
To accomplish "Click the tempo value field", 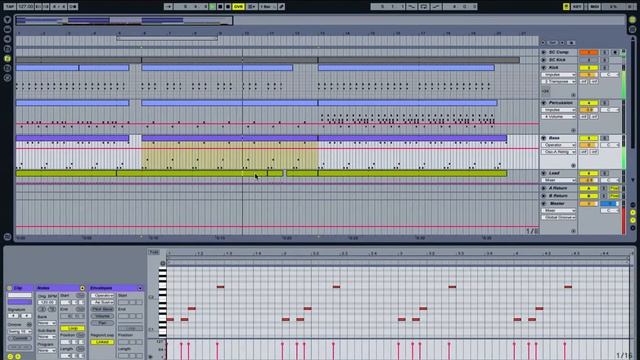I will (x=25, y=7).
